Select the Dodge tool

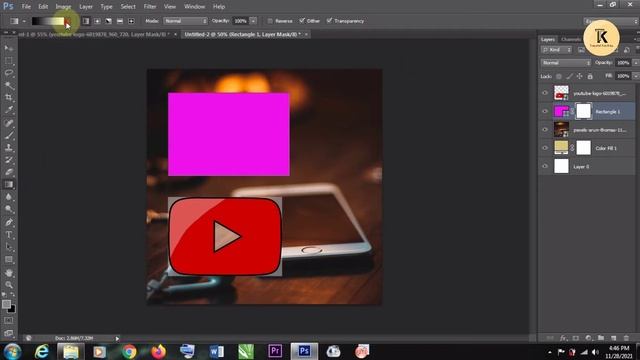pyautogui.click(x=9, y=209)
